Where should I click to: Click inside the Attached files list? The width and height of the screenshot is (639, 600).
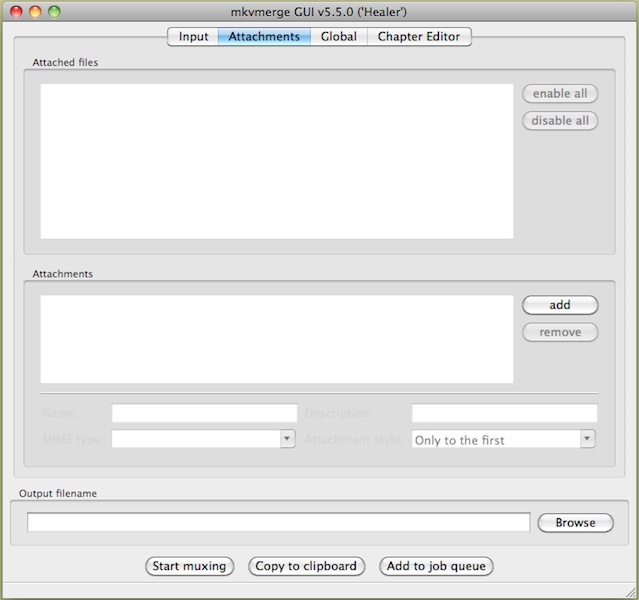pyautogui.click(x=277, y=161)
